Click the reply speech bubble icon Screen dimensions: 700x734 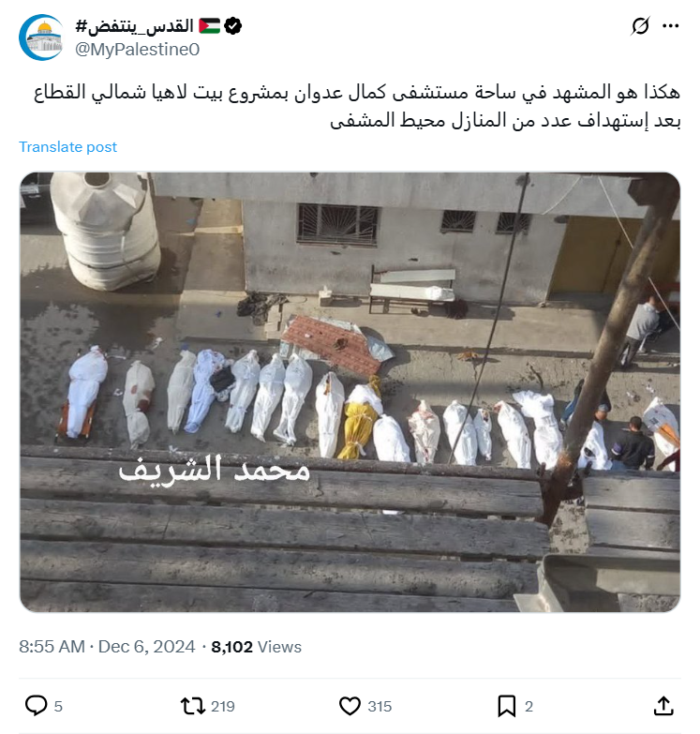36,706
